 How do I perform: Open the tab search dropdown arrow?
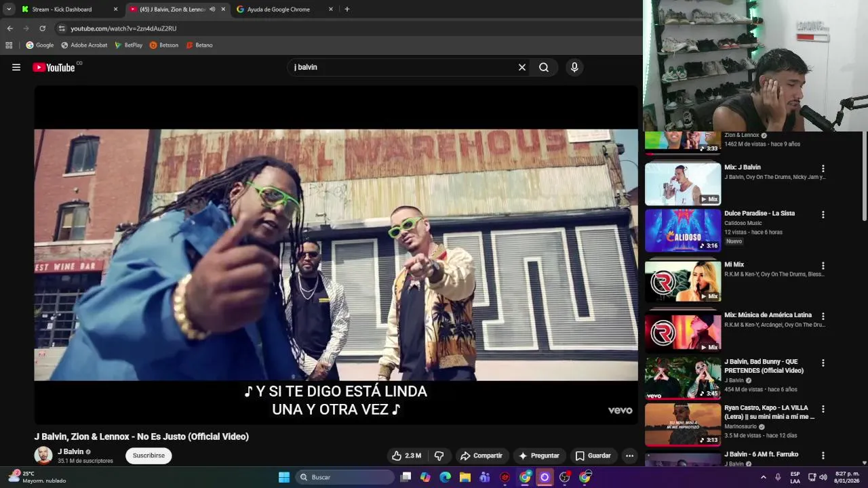click(9, 9)
